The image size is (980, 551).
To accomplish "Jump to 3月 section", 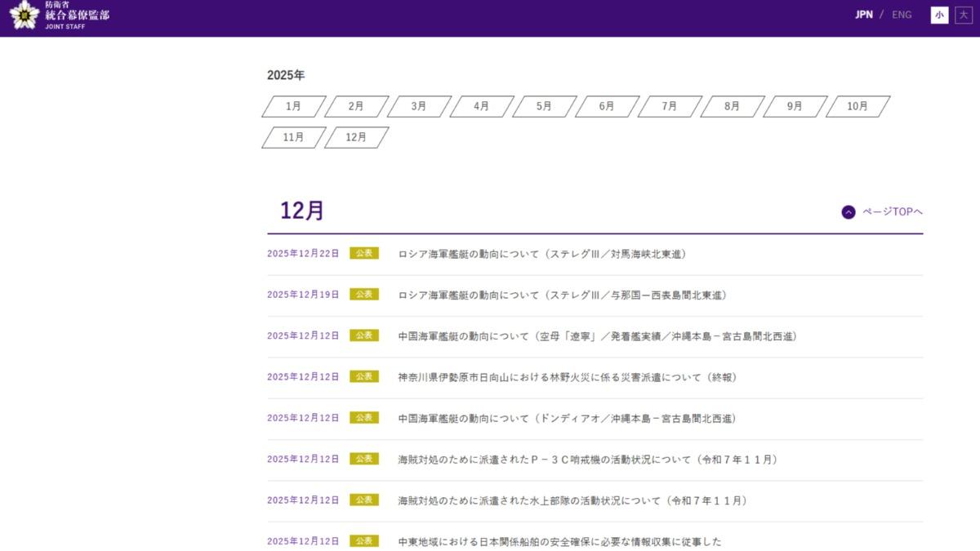I will click(x=419, y=106).
